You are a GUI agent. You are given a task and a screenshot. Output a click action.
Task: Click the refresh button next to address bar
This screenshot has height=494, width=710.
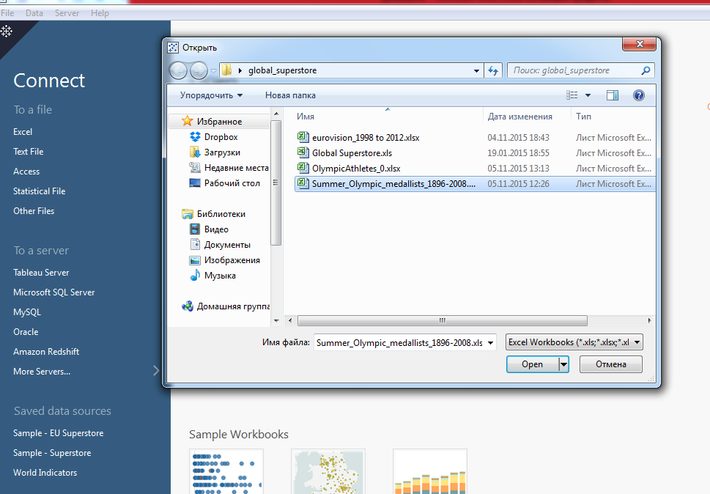[493, 71]
